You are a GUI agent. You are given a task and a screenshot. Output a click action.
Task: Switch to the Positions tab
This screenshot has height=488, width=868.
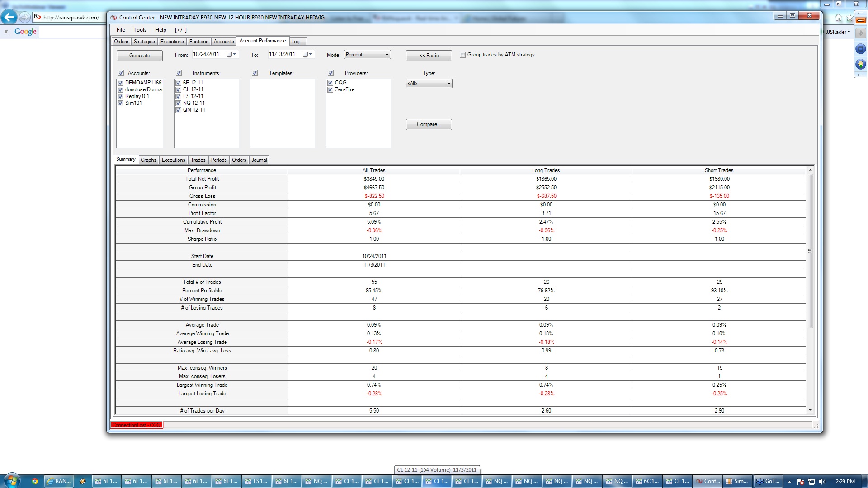pos(198,42)
